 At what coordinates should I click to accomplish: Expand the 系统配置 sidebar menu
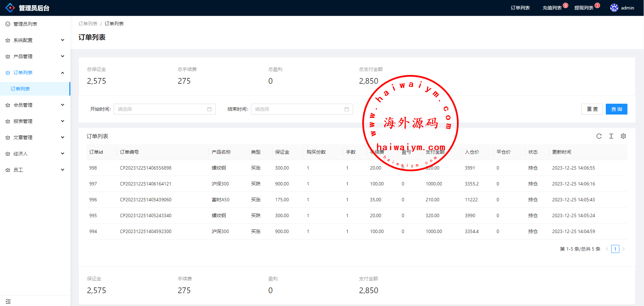35,40
